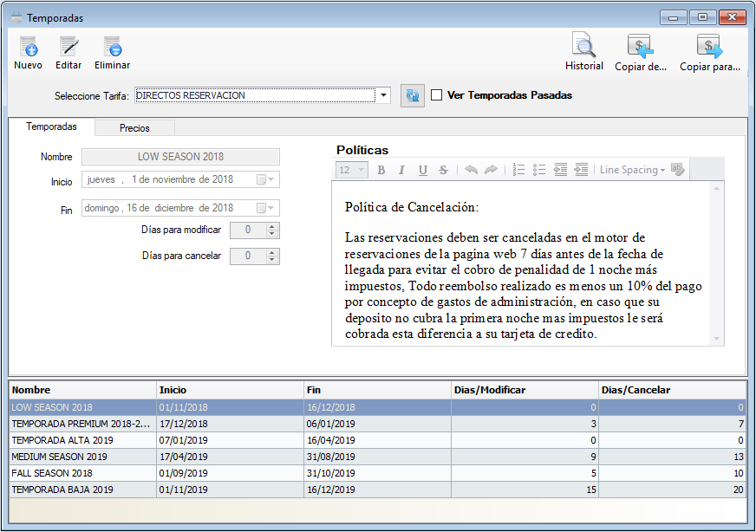Click the Editar pencil icon

click(x=68, y=47)
